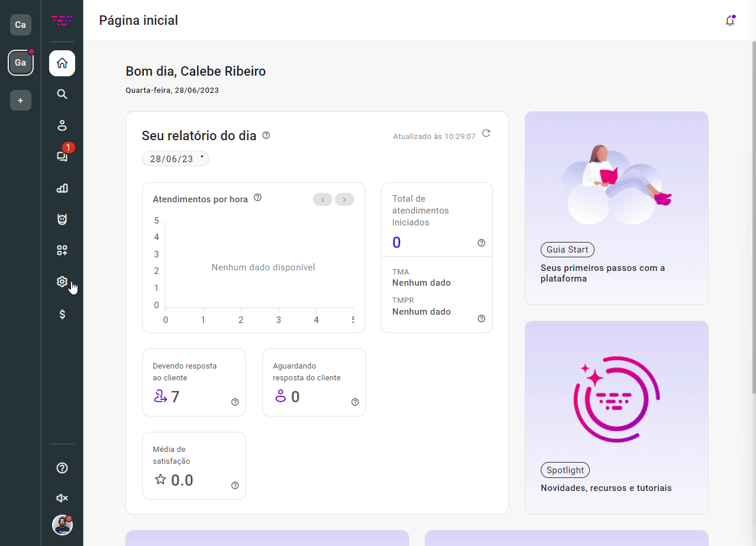This screenshot has width=756, height=546.
Task: Open the reports bar chart icon
Action: [x=62, y=188]
